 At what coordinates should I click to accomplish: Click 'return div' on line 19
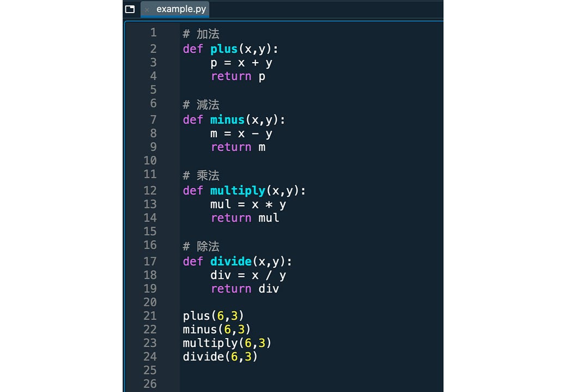click(245, 289)
